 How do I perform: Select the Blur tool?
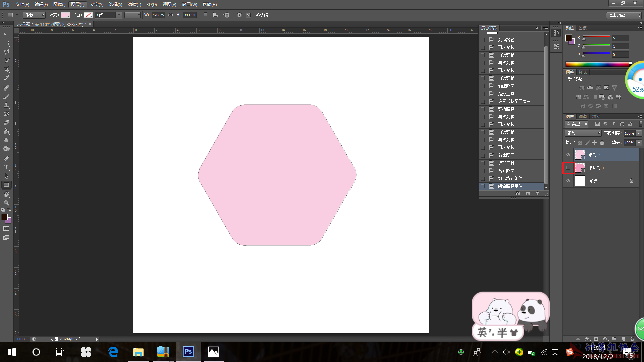[x=6, y=140]
